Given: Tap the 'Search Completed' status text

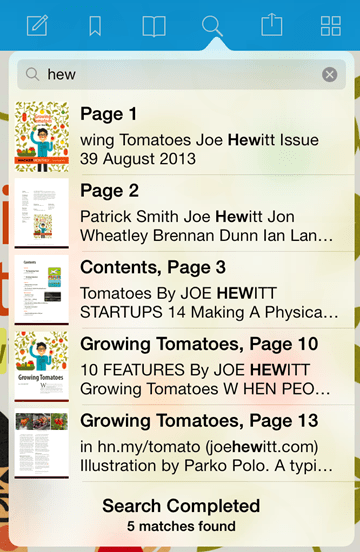Looking at the screenshot, I should pyautogui.click(x=181, y=506).
